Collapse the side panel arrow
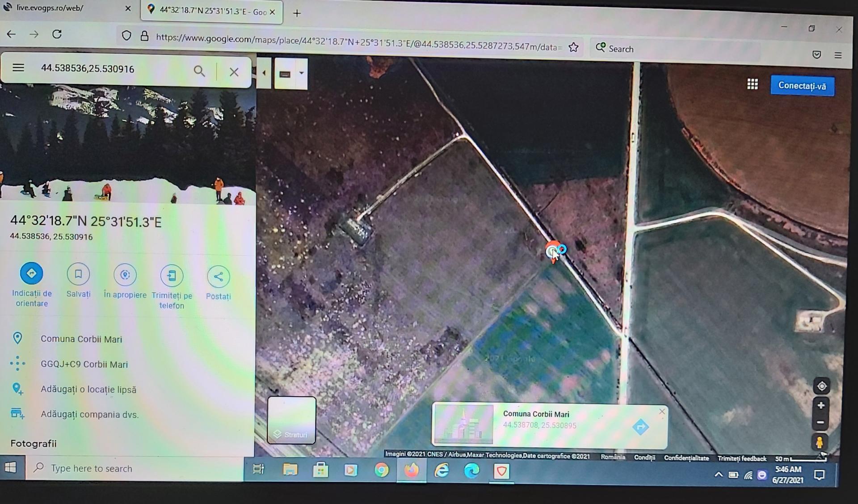This screenshot has height=504, width=858. 264,73
